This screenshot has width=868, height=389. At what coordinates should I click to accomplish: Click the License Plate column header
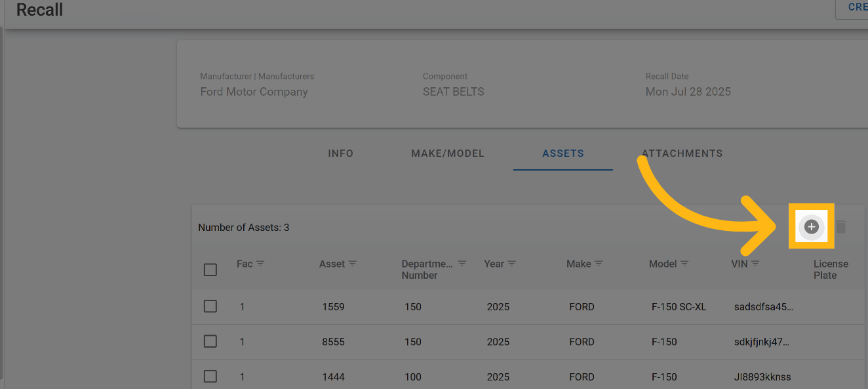831,270
